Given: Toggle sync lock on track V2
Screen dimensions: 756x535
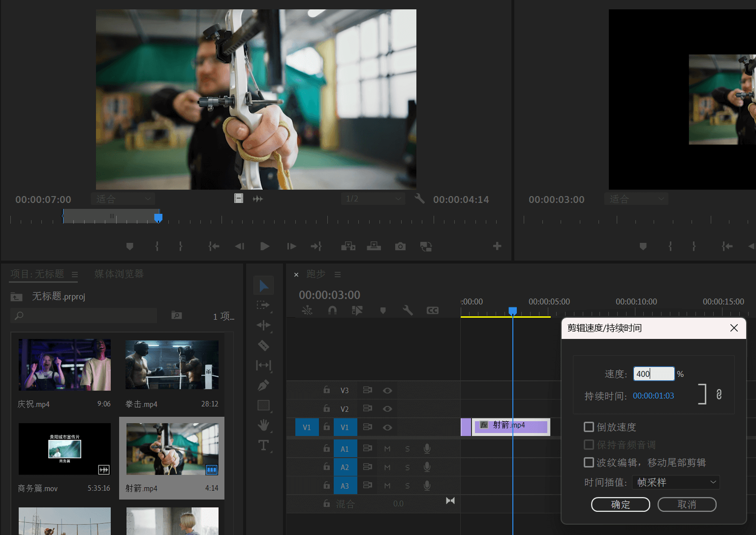Looking at the screenshot, I should [367, 408].
